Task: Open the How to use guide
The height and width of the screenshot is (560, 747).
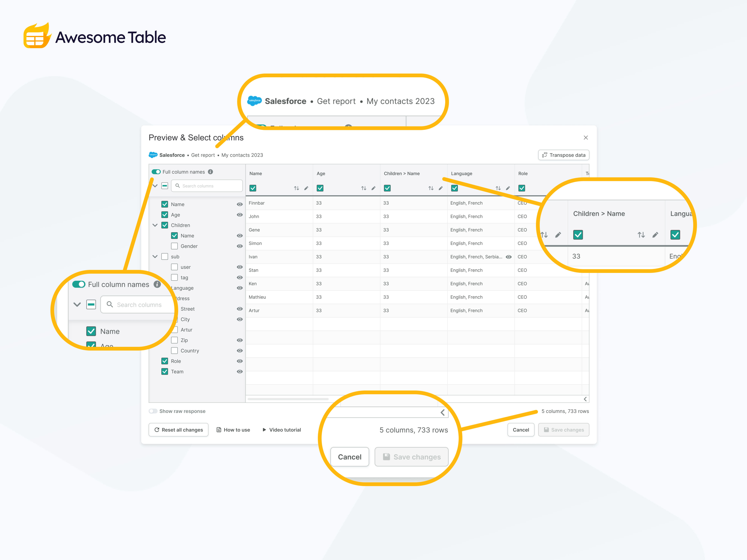Action: 233,430
